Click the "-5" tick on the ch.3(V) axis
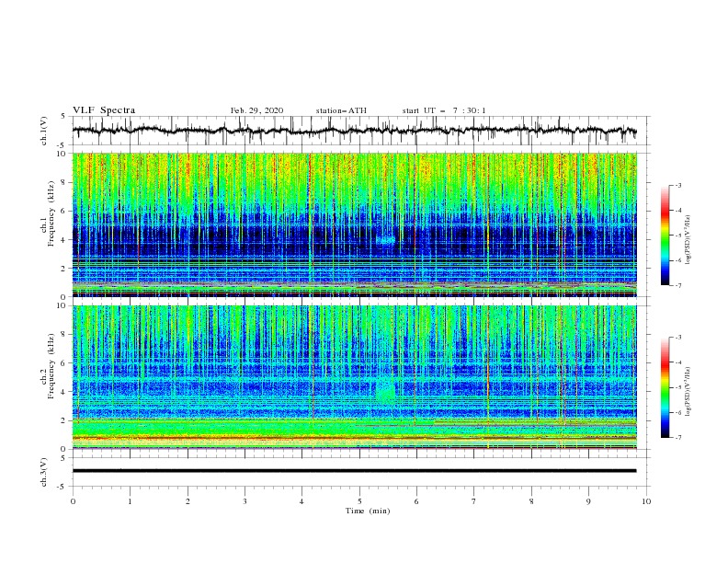The image size is (728, 563). point(63,487)
